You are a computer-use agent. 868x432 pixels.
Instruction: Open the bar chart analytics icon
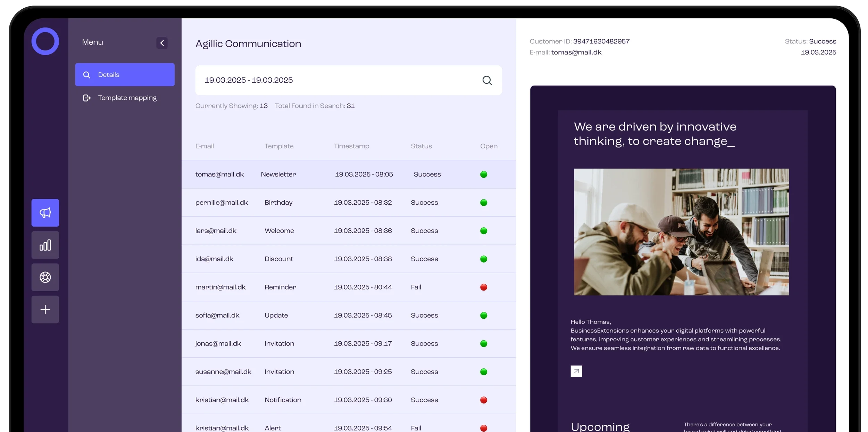tap(45, 245)
